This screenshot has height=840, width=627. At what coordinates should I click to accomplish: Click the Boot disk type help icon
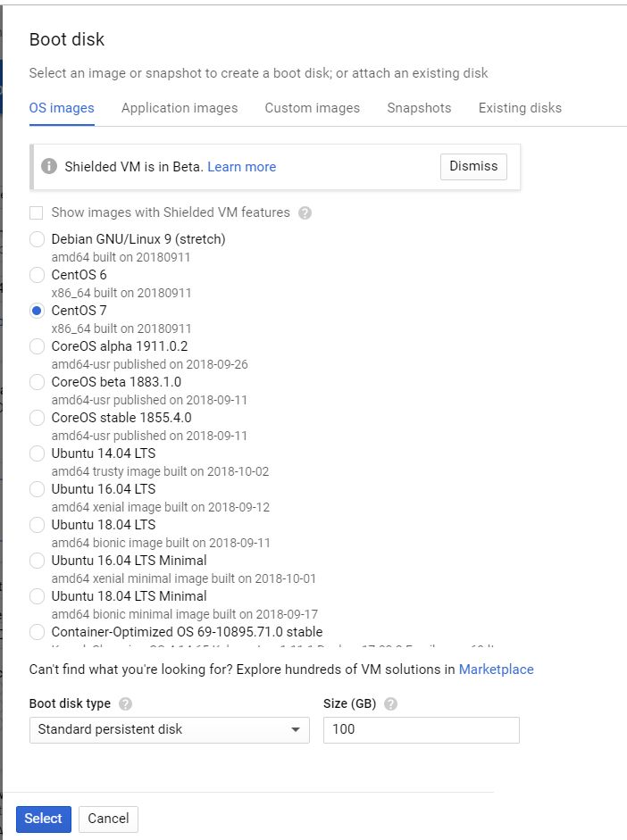(x=126, y=704)
